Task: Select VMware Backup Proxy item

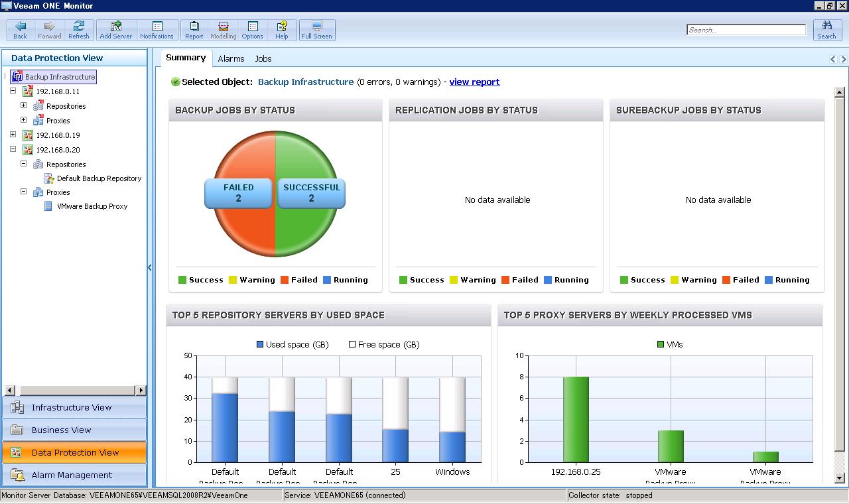Action: pyautogui.click(x=92, y=206)
